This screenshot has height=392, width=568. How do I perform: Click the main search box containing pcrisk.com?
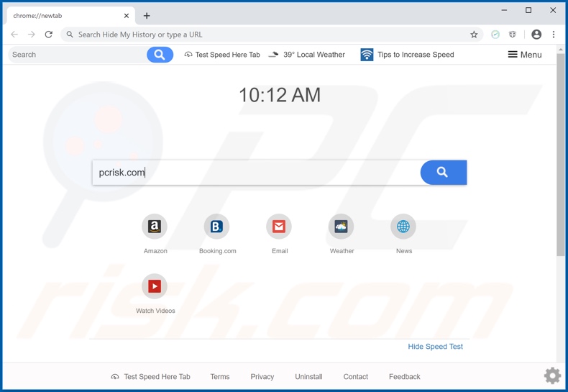[x=256, y=173]
